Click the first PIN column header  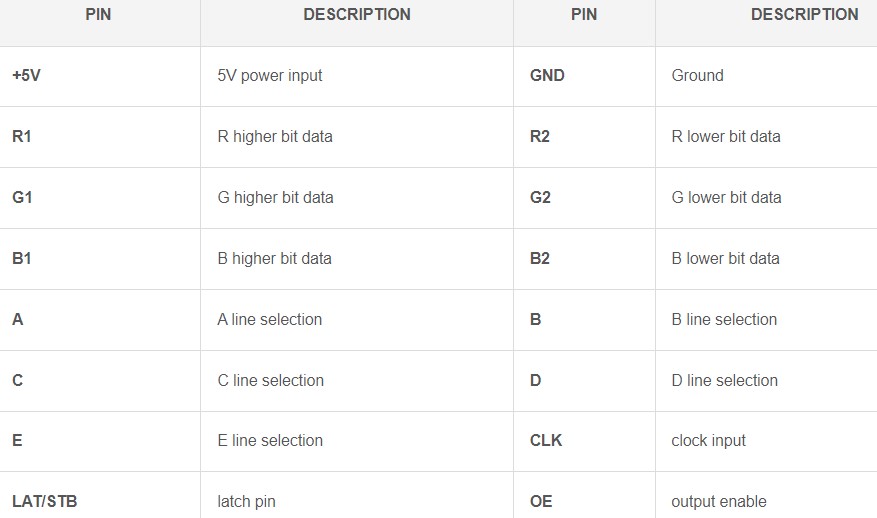coord(98,15)
